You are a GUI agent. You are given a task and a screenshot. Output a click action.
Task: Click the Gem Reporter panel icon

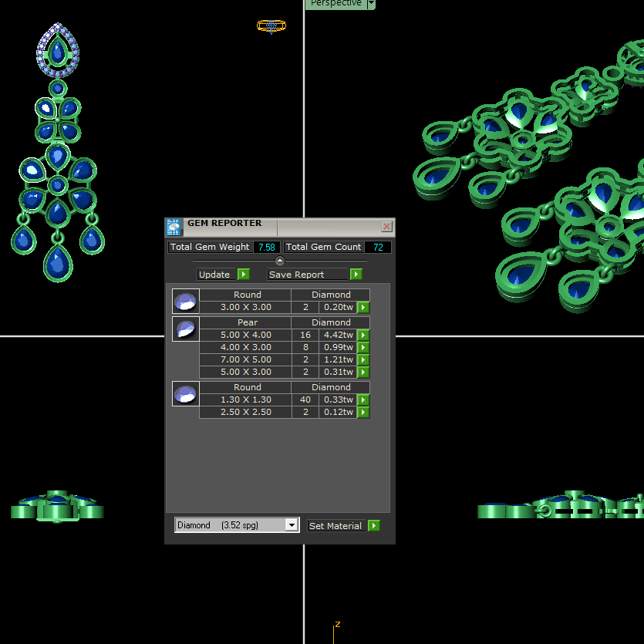pyautogui.click(x=174, y=227)
